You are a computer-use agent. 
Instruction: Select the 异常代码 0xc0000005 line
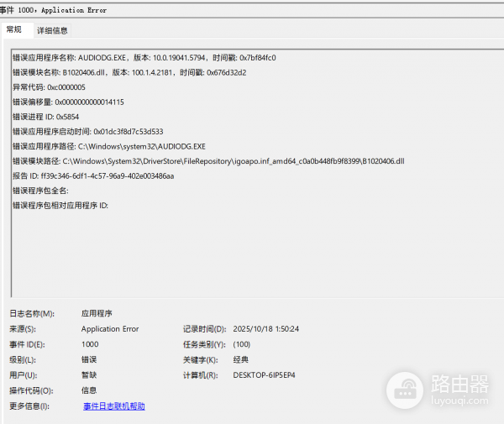[50, 87]
